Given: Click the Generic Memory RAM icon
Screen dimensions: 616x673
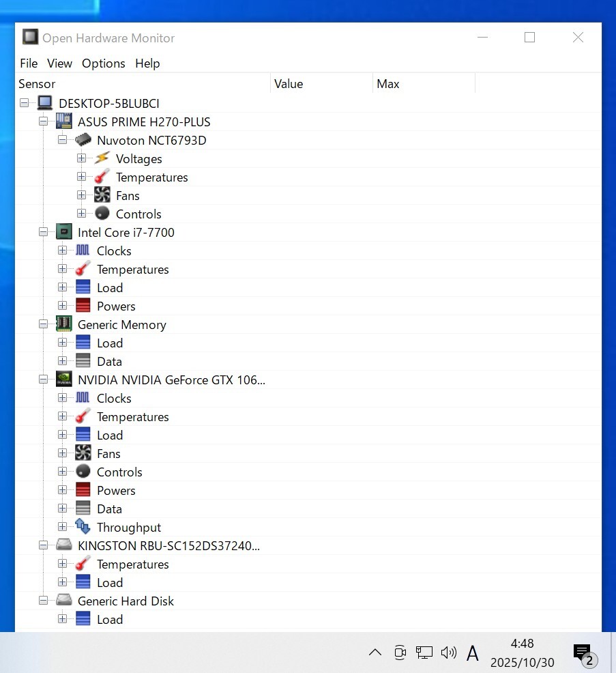Looking at the screenshot, I should tap(64, 324).
